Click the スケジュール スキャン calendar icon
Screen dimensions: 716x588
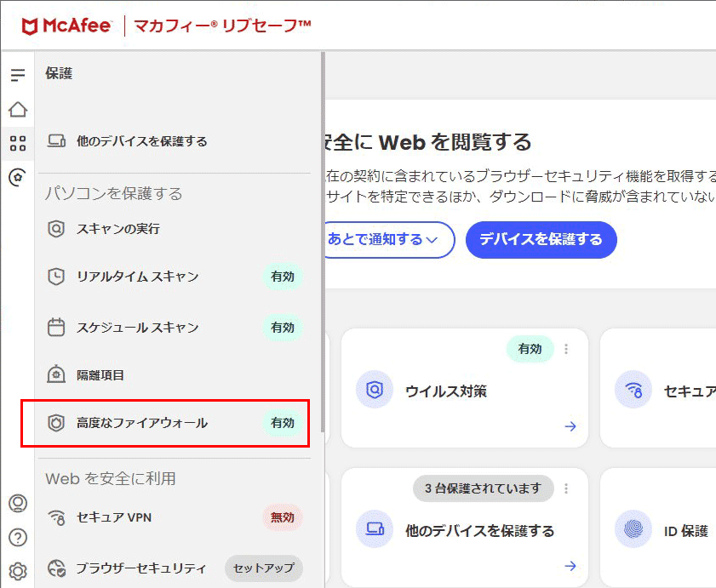click(56, 328)
